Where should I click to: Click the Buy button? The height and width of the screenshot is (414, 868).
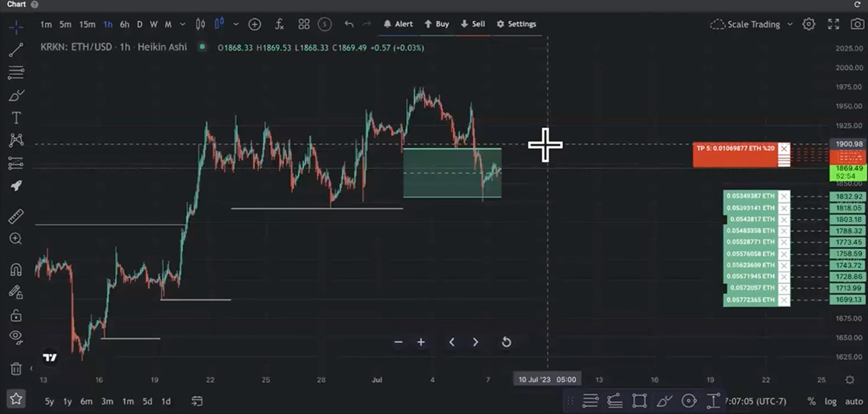click(436, 24)
